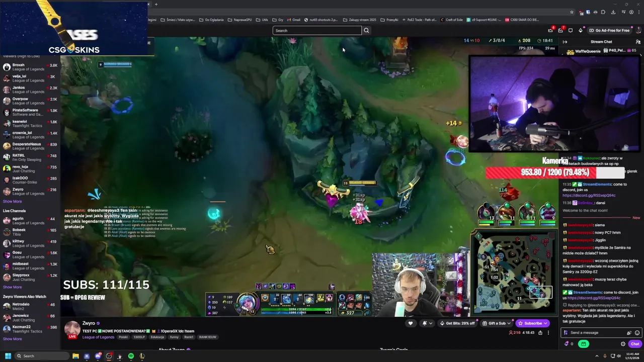
Task: Open browser downloads icon
Action: (x=613, y=12)
